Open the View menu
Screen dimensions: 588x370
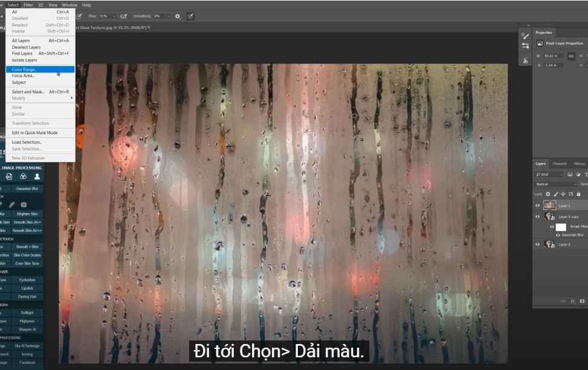coord(53,5)
